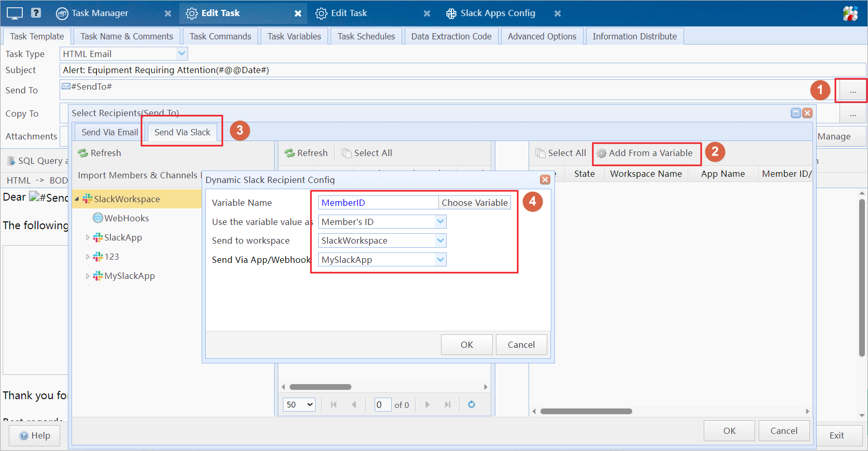This screenshot has width=868, height=451.
Task: Open the page size 50 dropdown
Action: pyautogui.click(x=299, y=404)
